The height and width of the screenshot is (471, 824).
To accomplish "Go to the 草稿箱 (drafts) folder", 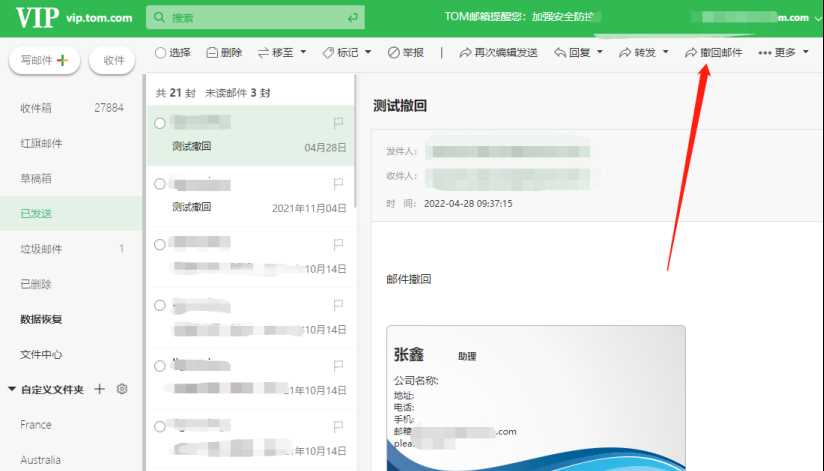I will (37, 178).
